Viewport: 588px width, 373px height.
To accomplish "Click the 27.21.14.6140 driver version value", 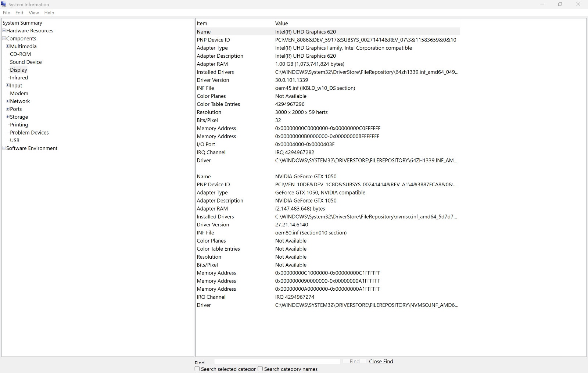I will point(292,225).
